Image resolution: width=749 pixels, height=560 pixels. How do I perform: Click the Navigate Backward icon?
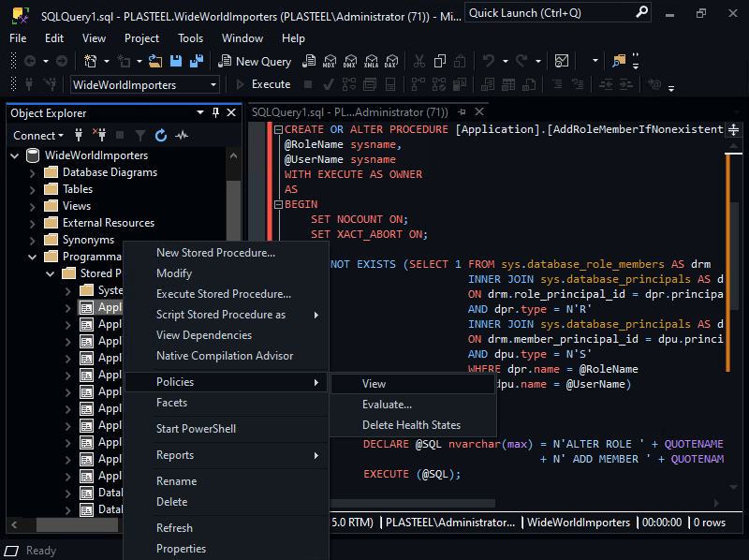coord(30,61)
